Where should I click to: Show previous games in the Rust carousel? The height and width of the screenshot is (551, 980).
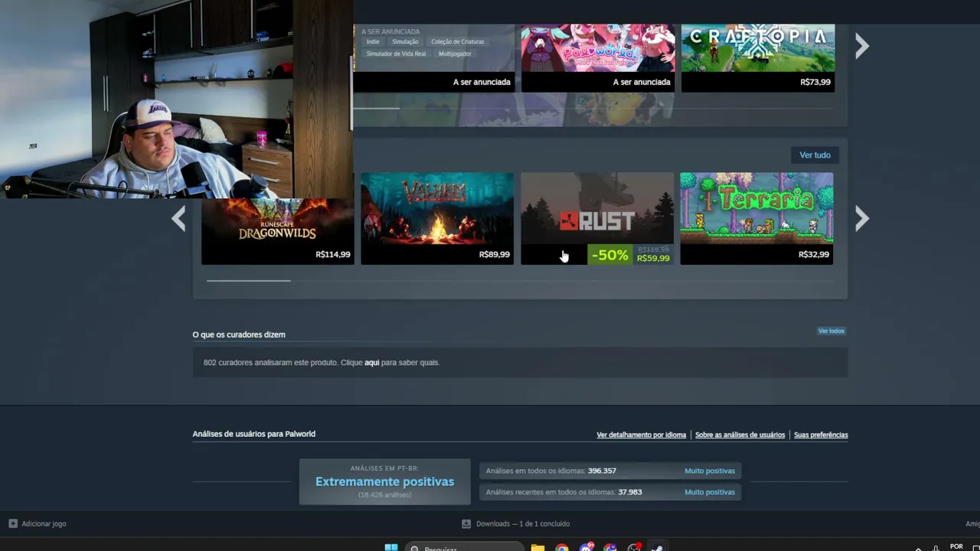coord(178,219)
